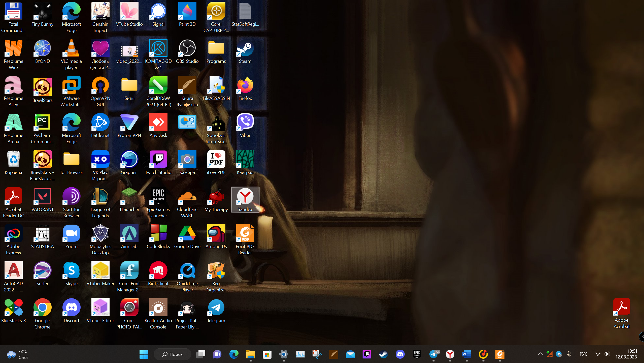Open Mail app in taskbar

(350, 354)
